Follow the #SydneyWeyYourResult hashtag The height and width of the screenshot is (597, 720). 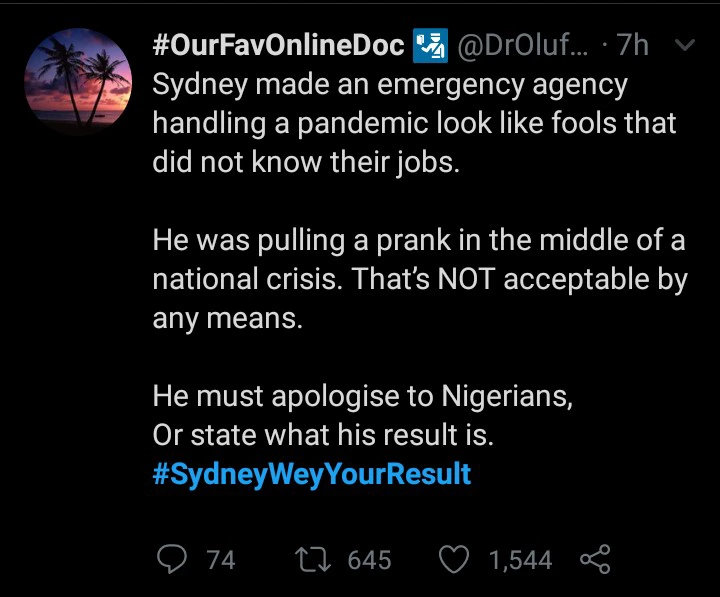pyautogui.click(x=311, y=472)
